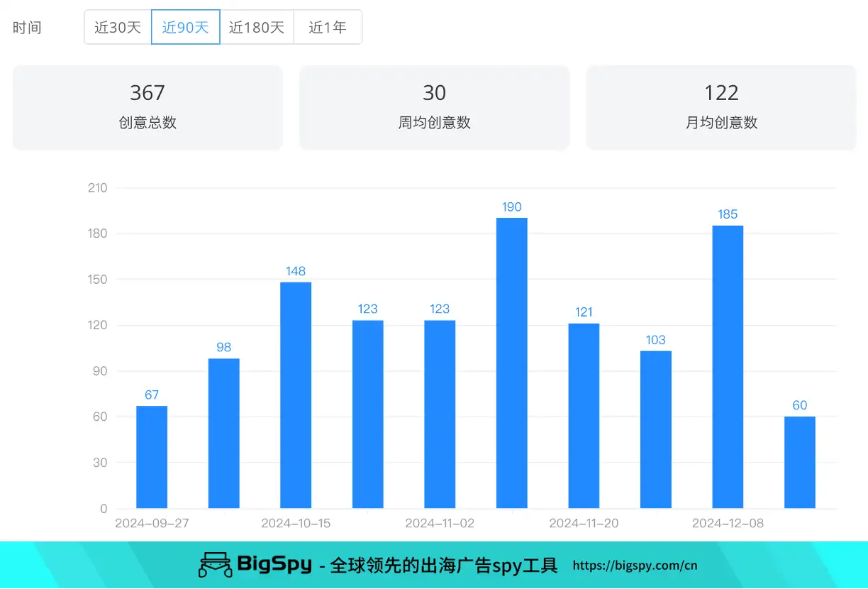
Task: Switch to the 近30天 time filter
Action: click(x=117, y=27)
